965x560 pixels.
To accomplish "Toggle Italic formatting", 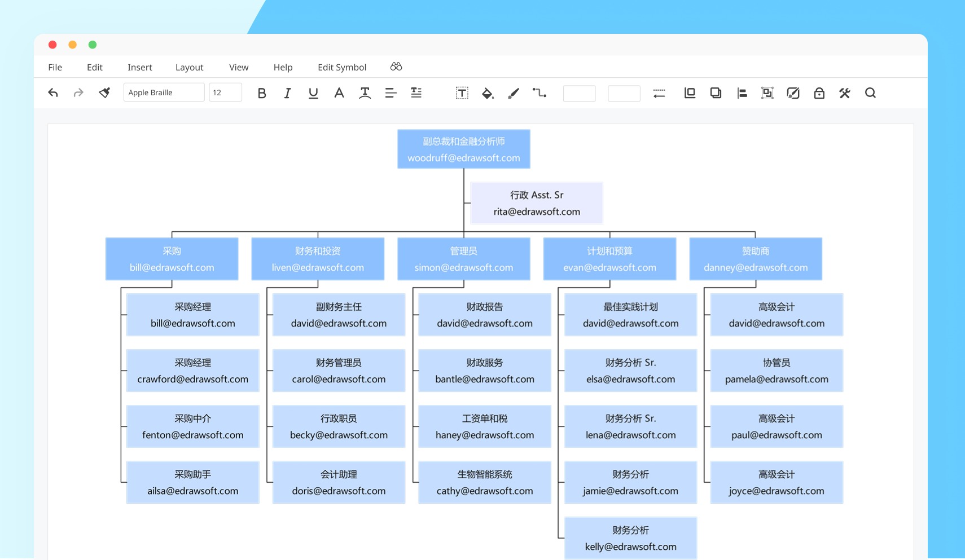I will 287,93.
